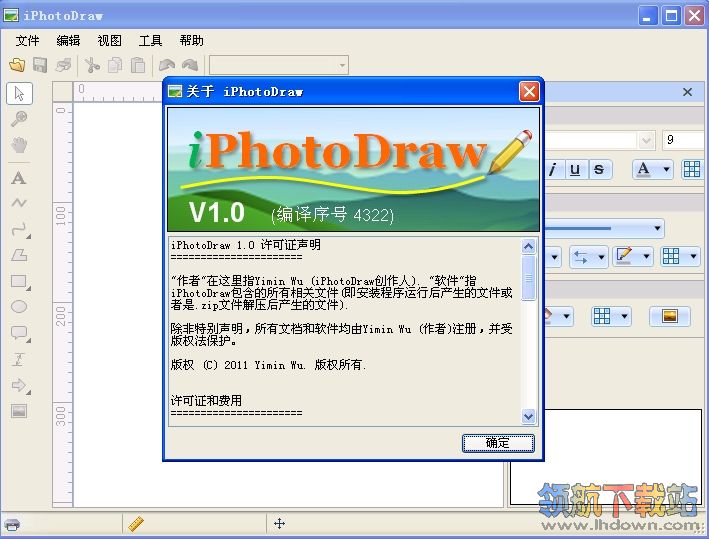This screenshot has height=539, width=709.
Task: Open the 视图 menu
Action: pyautogui.click(x=109, y=41)
